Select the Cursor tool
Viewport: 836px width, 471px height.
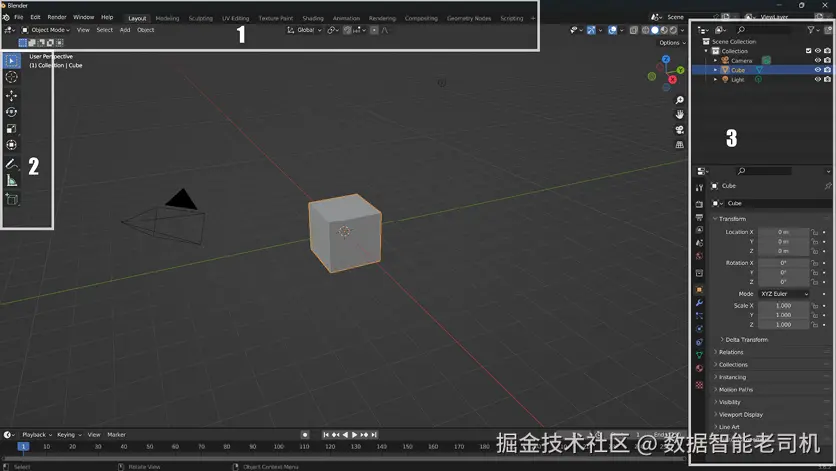[12, 77]
